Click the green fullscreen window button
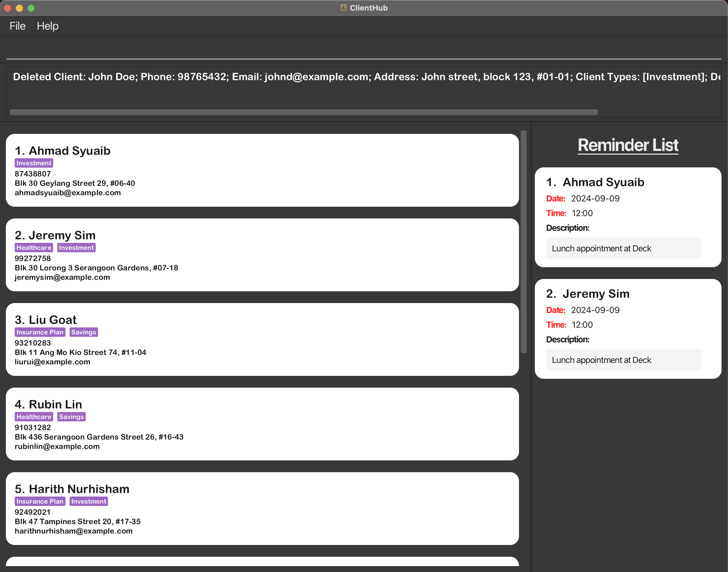The image size is (728, 572). click(31, 8)
